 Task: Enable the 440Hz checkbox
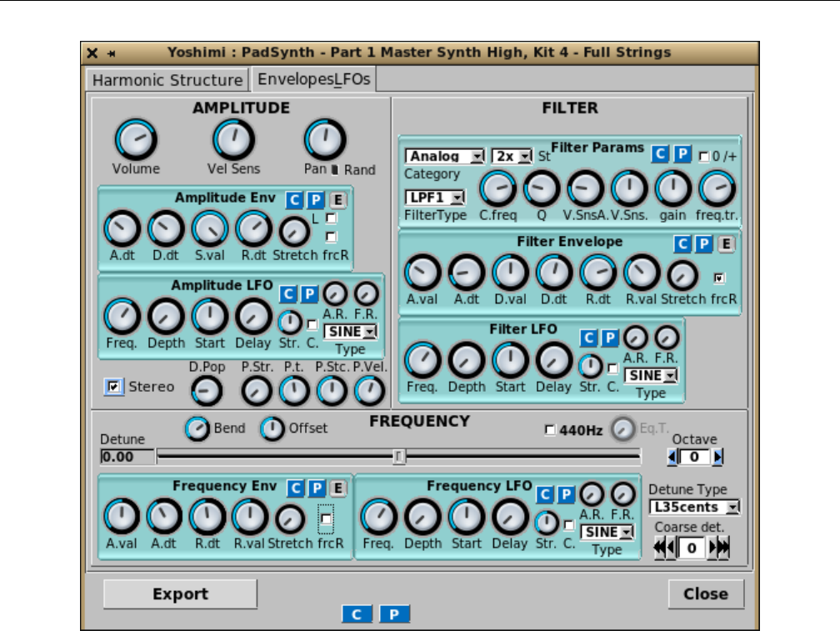pyautogui.click(x=550, y=429)
